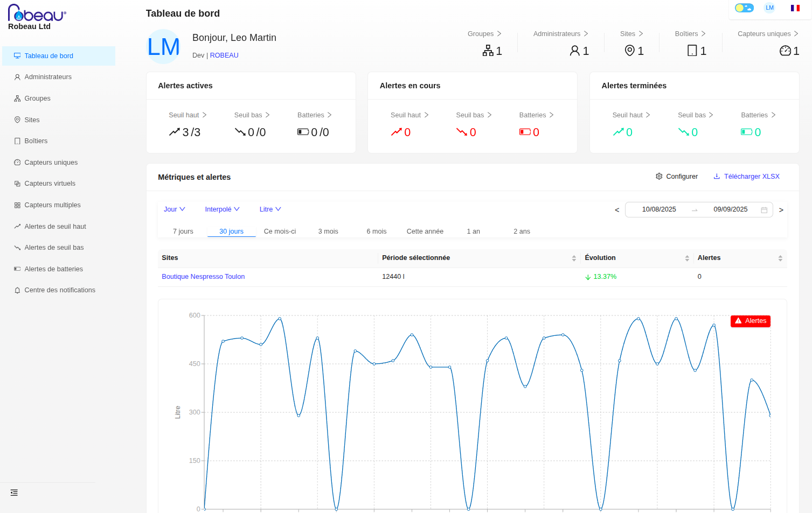
Task: Go to previous date range arrow
Action: pyautogui.click(x=617, y=210)
